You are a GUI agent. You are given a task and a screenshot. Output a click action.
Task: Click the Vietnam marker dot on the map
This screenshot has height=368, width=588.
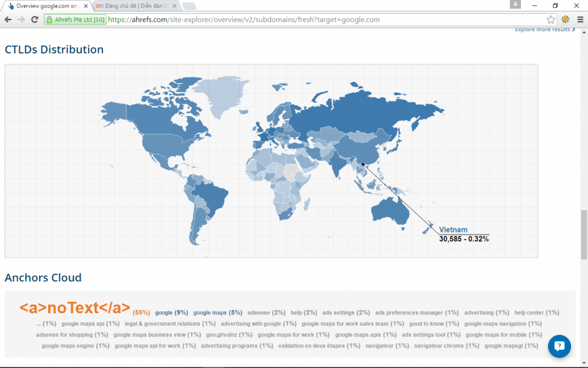click(x=363, y=164)
